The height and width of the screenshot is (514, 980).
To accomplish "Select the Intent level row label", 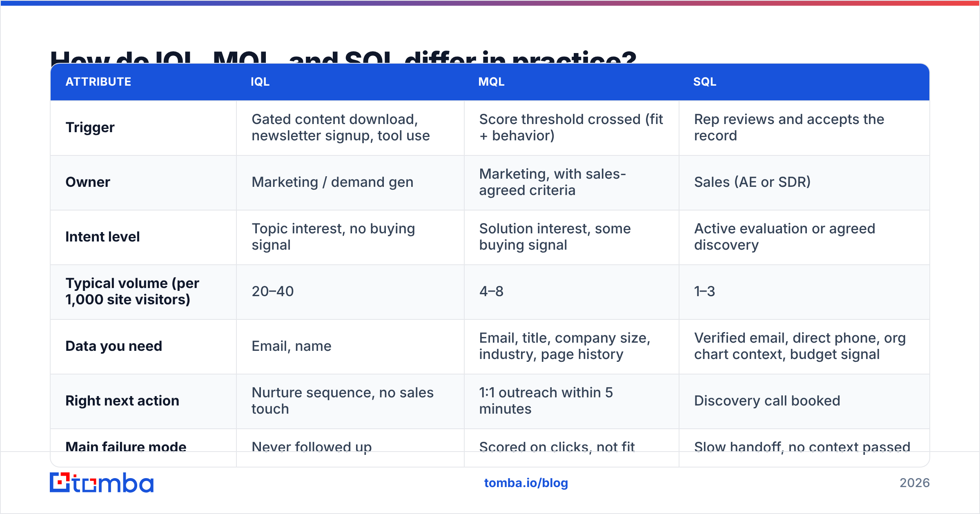I will [x=102, y=237].
